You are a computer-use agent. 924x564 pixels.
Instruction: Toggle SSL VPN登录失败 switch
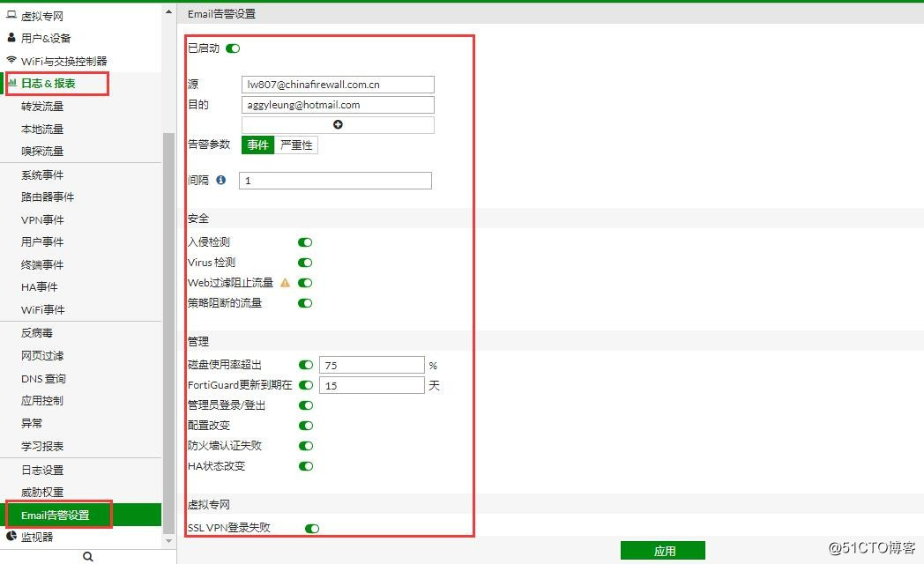(x=312, y=528)
